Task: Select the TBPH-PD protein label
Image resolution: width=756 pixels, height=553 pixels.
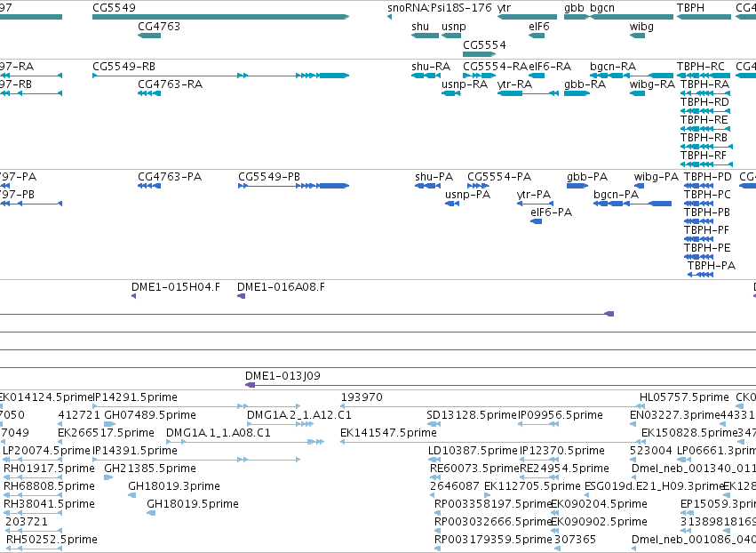Action: pos(707,177)
